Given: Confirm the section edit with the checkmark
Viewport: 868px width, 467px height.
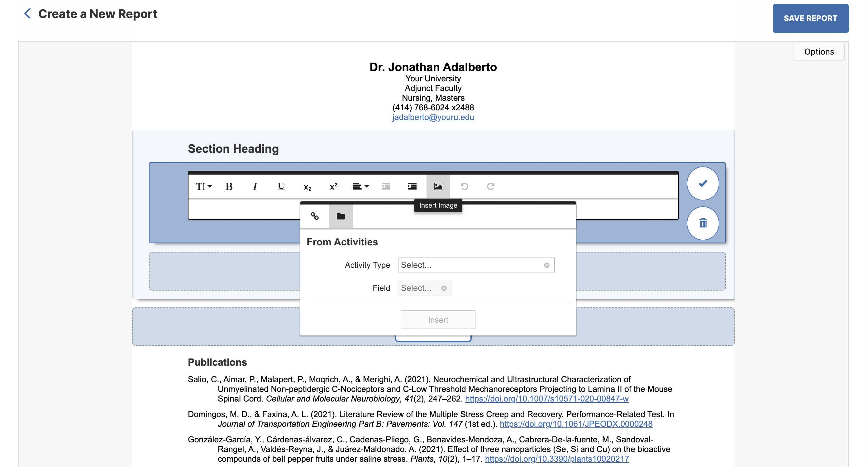Looking at the screenshot, I should click(x=703, y=183).
